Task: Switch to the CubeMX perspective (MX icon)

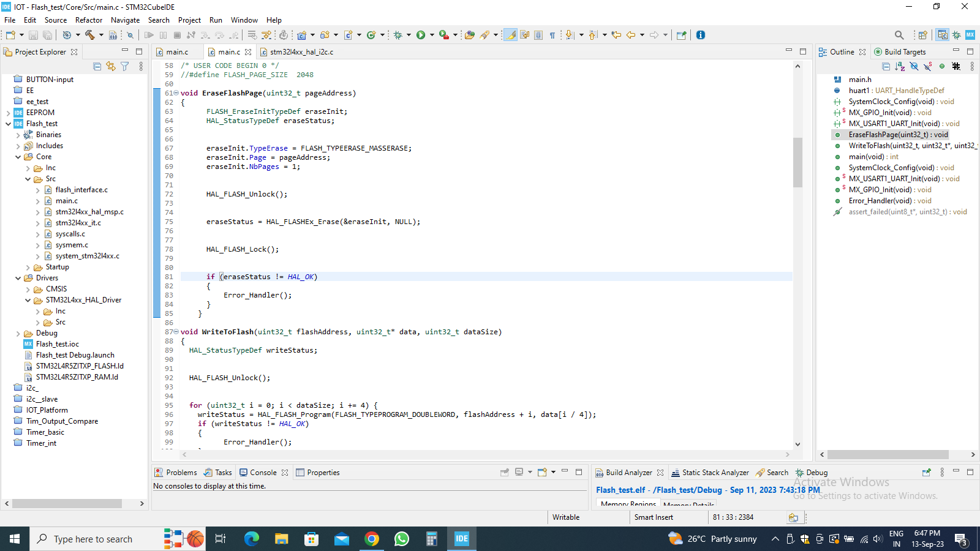Action: tap(970, 35)
